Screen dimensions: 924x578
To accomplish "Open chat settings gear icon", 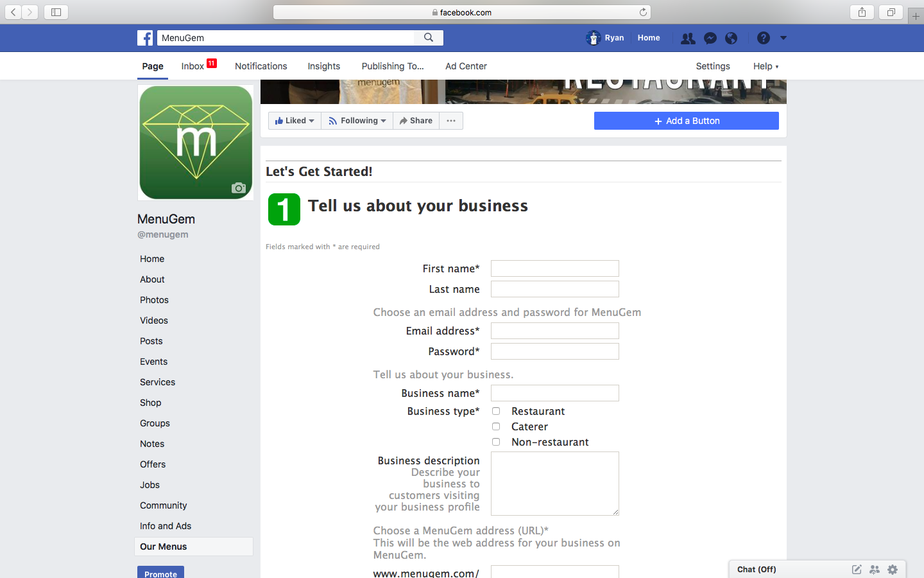I will 893,570.
